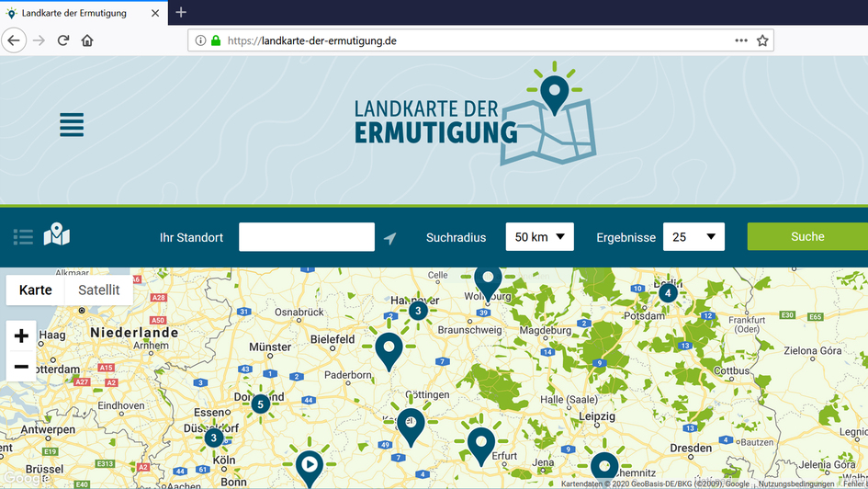Show site information icon

tap(200, 40)
